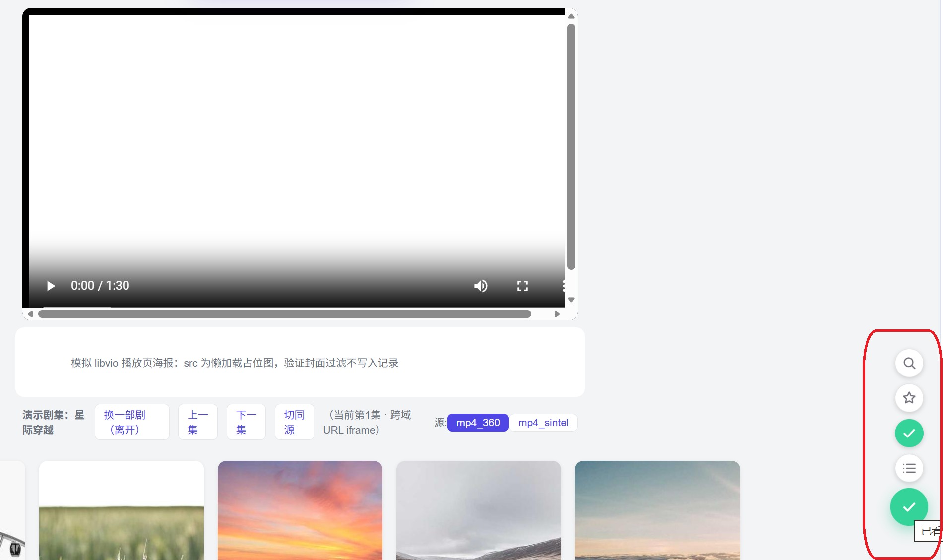
Task: Click the horizontal scrollbar right arrow
Action: coord(557,314)
